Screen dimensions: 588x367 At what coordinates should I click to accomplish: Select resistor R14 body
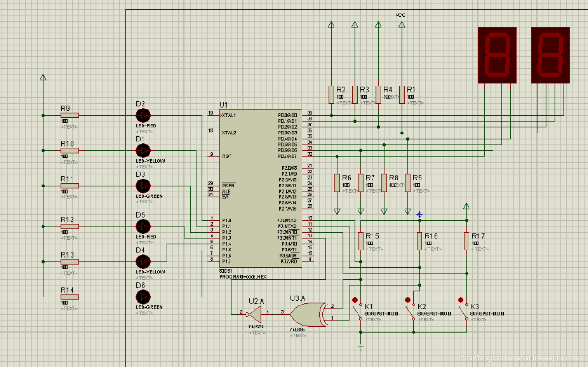[x=70, y=297]
